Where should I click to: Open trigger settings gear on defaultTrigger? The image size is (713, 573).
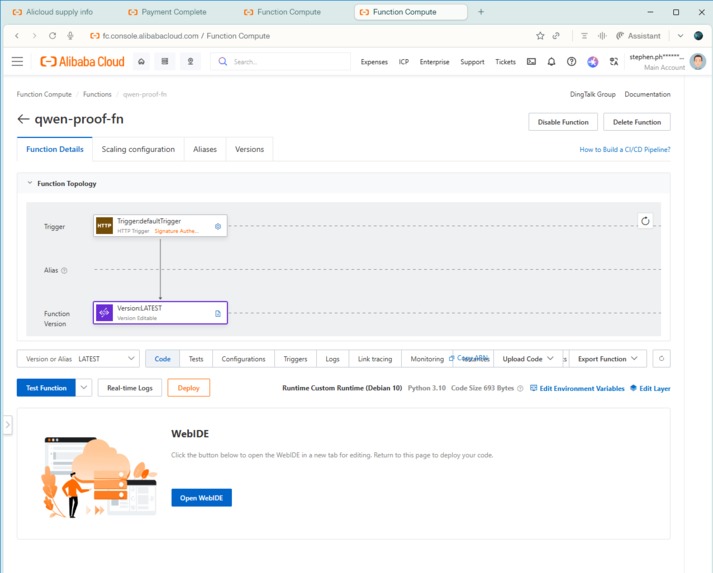click(x=218, y=226)
